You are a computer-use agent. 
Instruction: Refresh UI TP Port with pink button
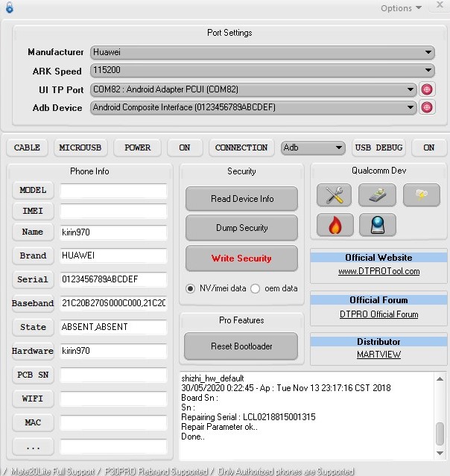click(427, 89)
